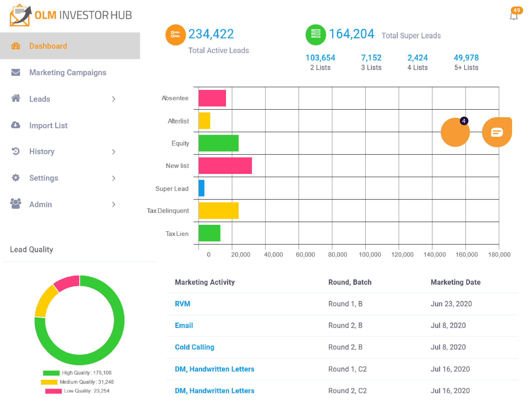Click the orange Total Active Leads icon
Image resolution: width=532 pixels, height=410 pixels.
tap(175, 35)
